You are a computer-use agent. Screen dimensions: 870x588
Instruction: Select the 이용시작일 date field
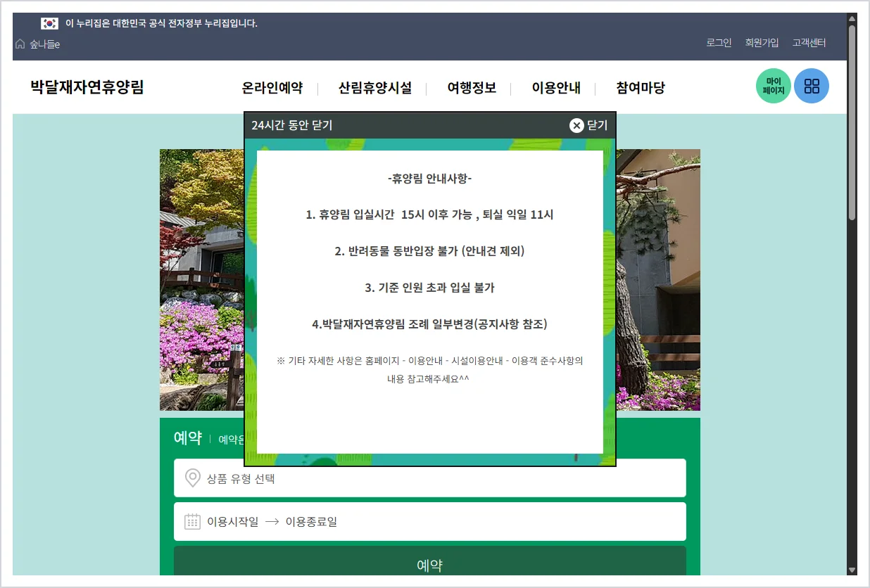click(x=232, y=522)
